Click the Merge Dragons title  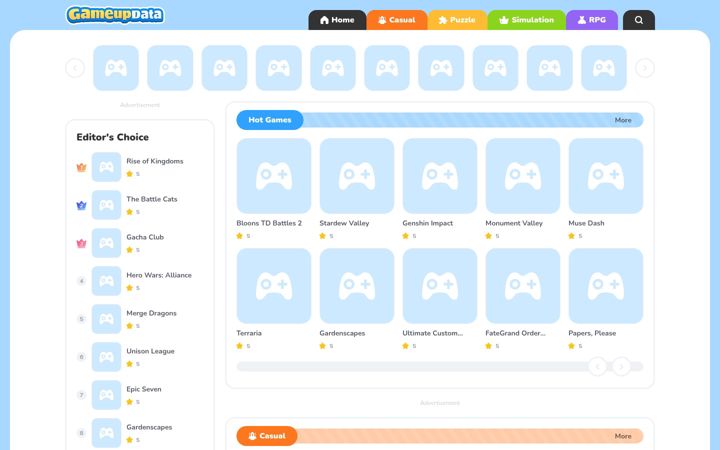[x=152, y=313]
